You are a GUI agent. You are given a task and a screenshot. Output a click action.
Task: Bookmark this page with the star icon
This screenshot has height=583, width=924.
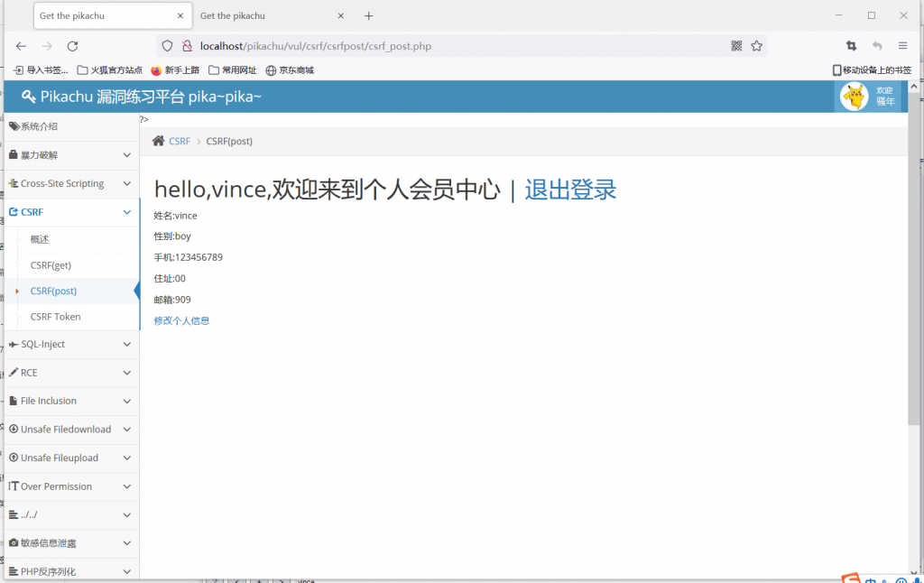click(756, 46)
